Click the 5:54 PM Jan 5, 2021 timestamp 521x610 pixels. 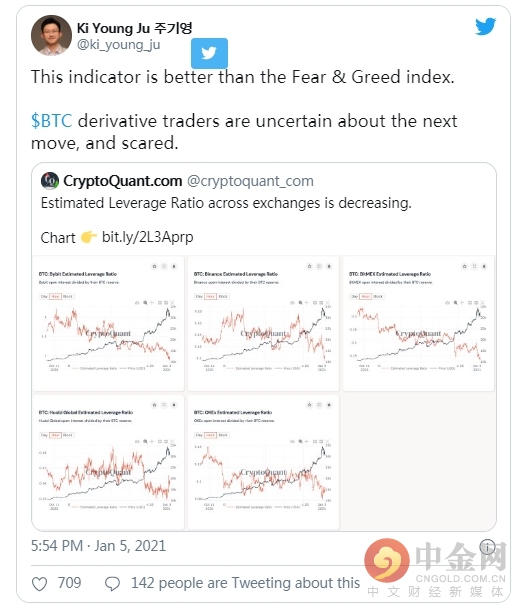click(98, 546)
